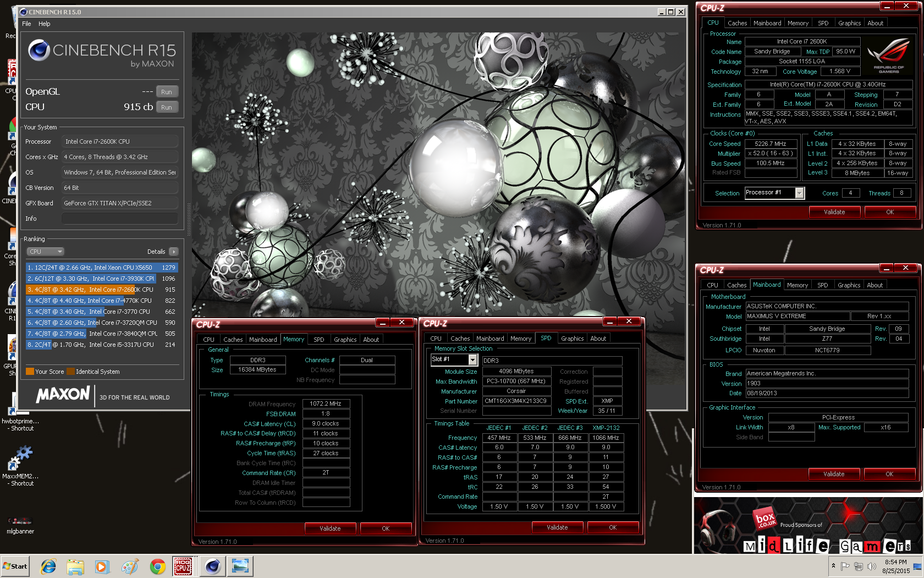The height and width of the screenshot is (578, 924).
Task: Show hidden tray icons arrow
Action: (x=833, y=566)
